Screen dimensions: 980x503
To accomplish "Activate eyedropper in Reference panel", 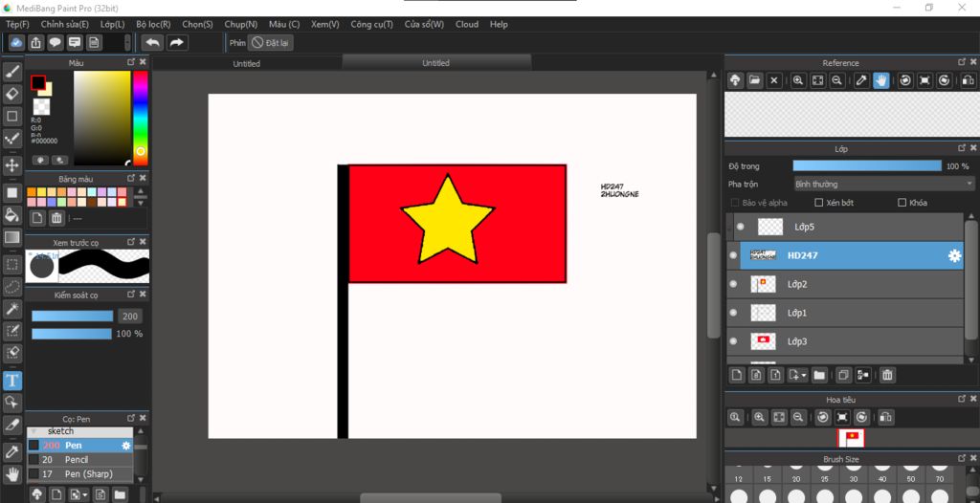I will pos(861,80).
